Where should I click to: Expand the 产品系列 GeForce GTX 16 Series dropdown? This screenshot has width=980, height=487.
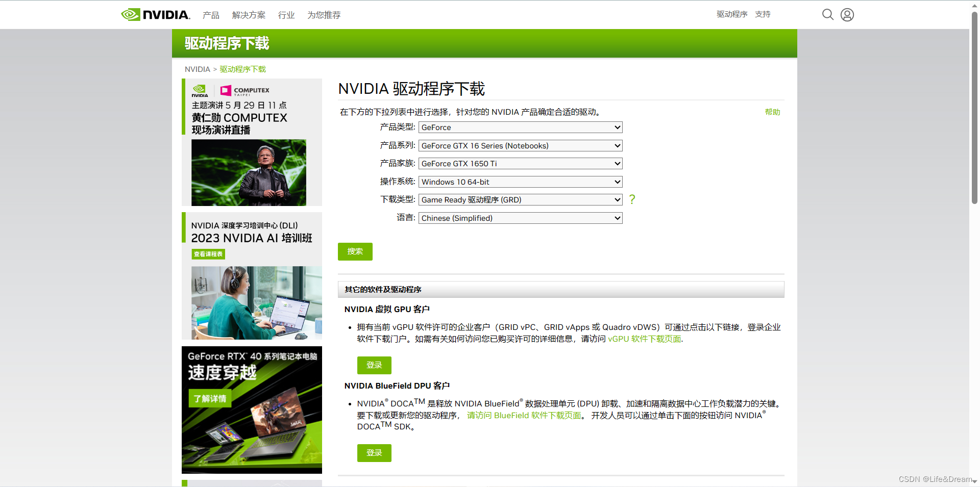(x=520, y=145)
